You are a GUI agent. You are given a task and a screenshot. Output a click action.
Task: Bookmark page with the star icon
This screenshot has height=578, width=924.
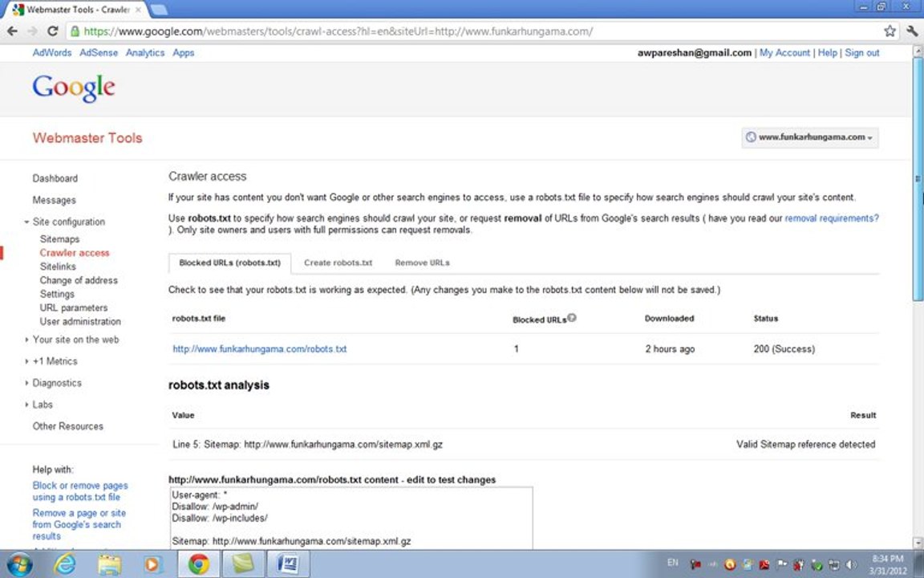tap(890, 31)
